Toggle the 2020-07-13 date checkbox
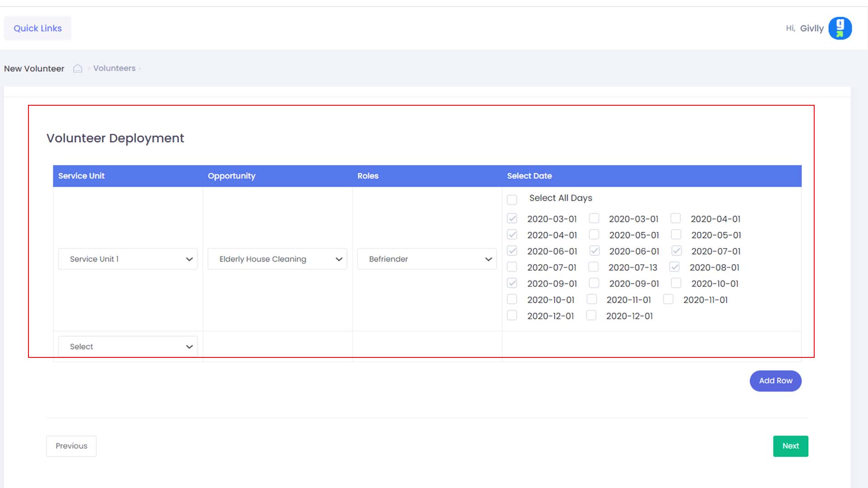The width and height of the screenshot is (868, 488). pos(594,267)
